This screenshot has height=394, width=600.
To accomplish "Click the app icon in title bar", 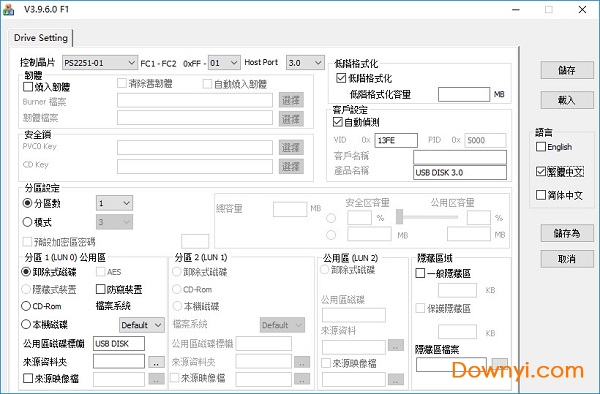I will (8, 10).
